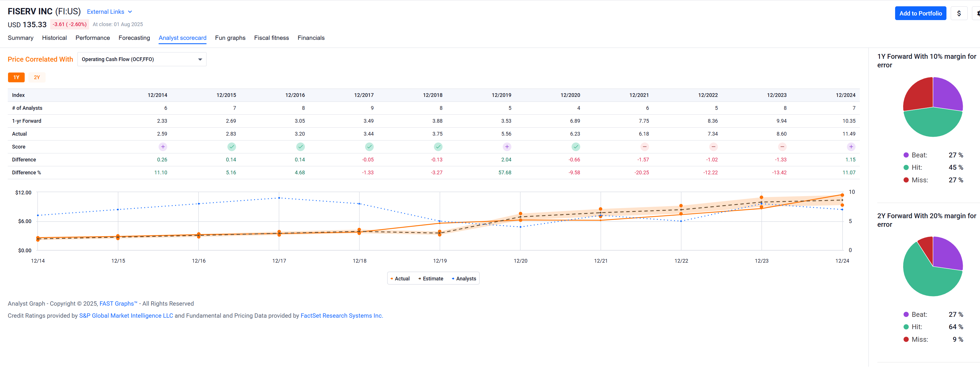The image size is (980, 369).
Task: Open the External Links dropdown
Action: point(110,12)
